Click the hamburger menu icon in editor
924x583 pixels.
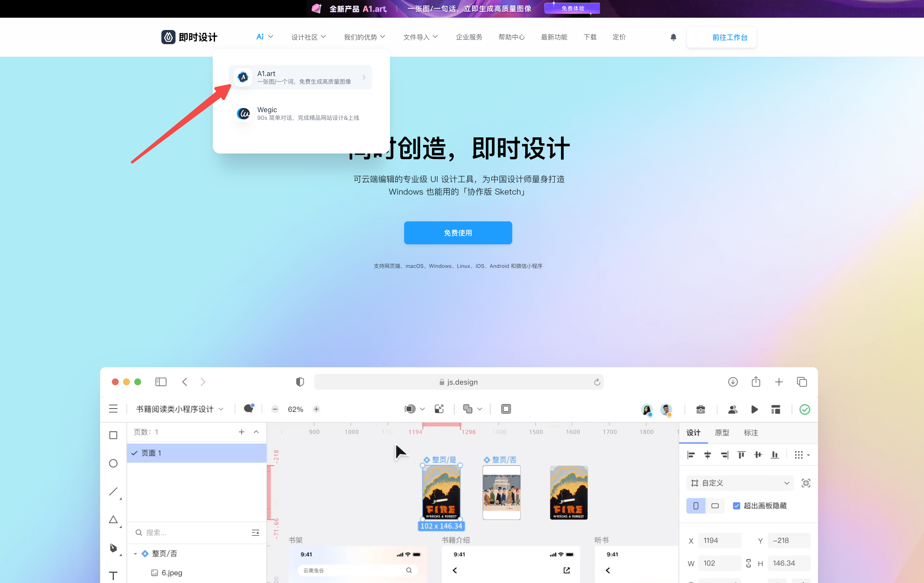click(x=113, y=409)
